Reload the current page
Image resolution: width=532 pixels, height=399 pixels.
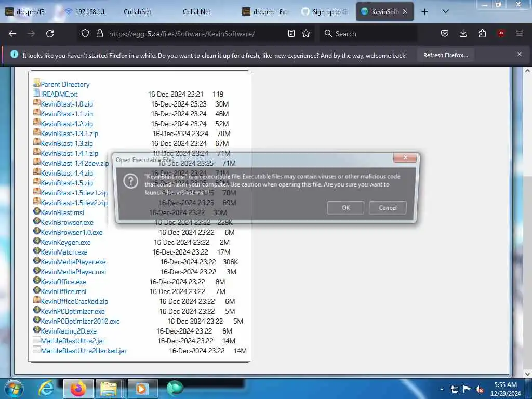50,34
